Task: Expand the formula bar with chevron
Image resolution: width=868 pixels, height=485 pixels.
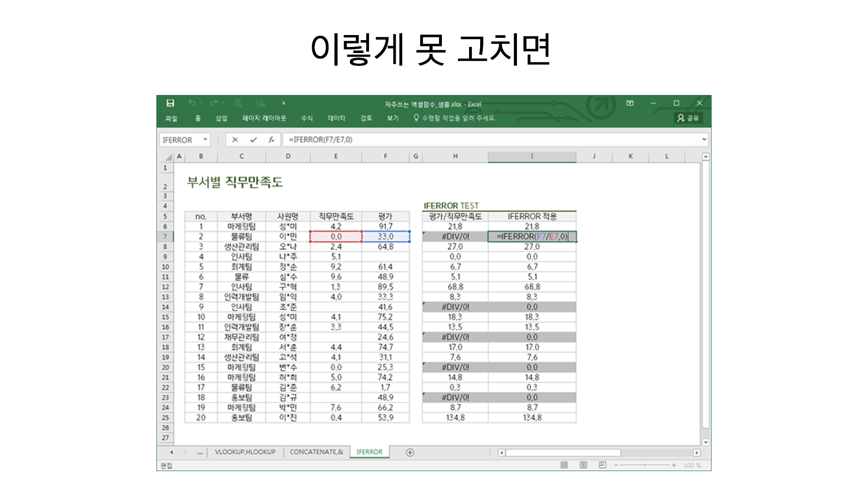Action: point(704,140)
